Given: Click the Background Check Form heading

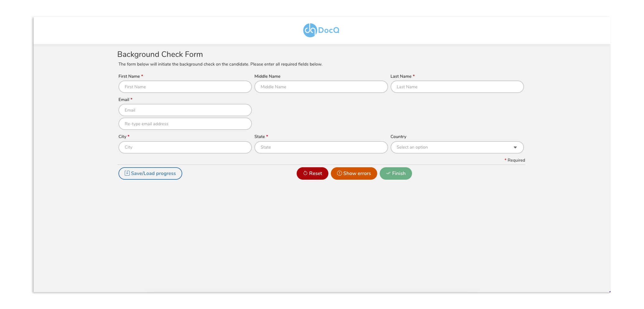Looking at the screenshot, I should (160, 54).
